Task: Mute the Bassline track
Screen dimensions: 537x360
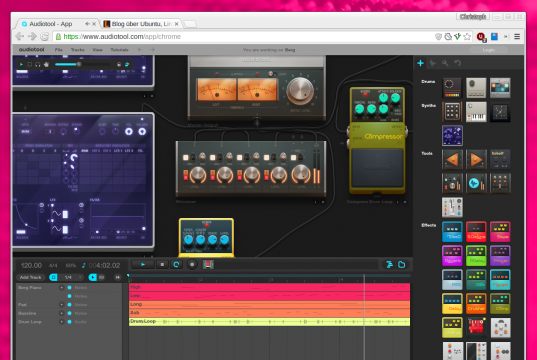Action: click(70, 313)
